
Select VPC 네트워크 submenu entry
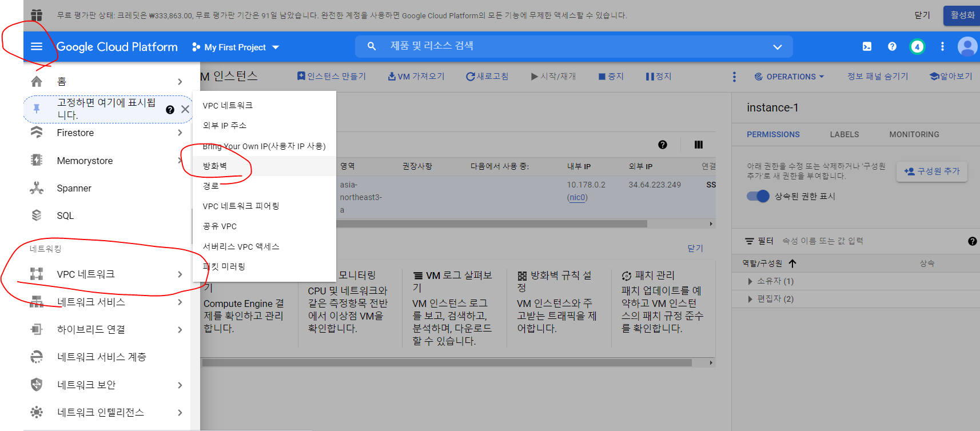point(264,105)
